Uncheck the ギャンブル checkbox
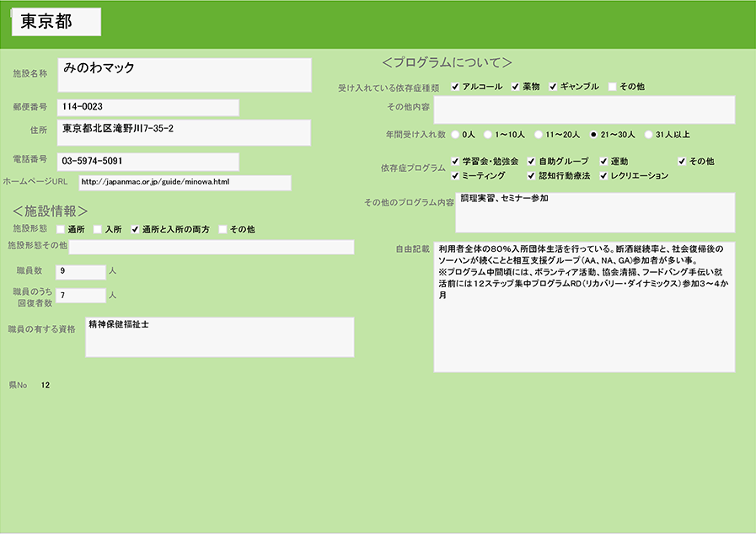The height and width of the screenshot is (534, 756). coord(553,87)
